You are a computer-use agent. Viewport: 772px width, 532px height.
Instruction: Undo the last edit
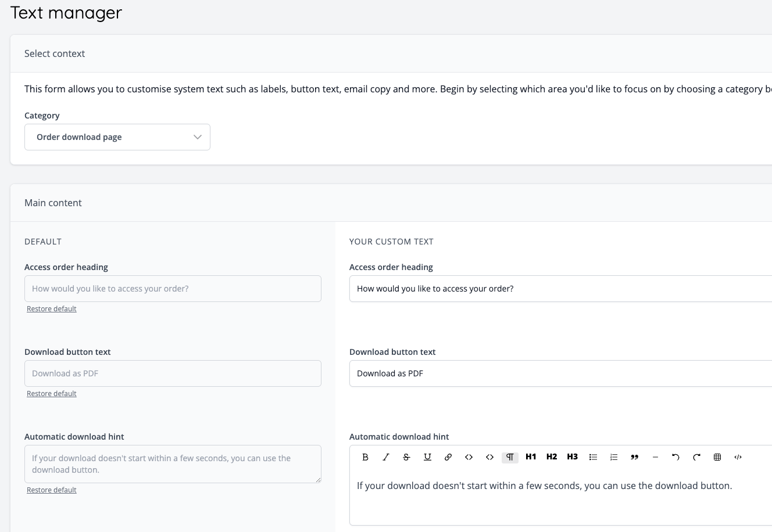pos(675,457)
